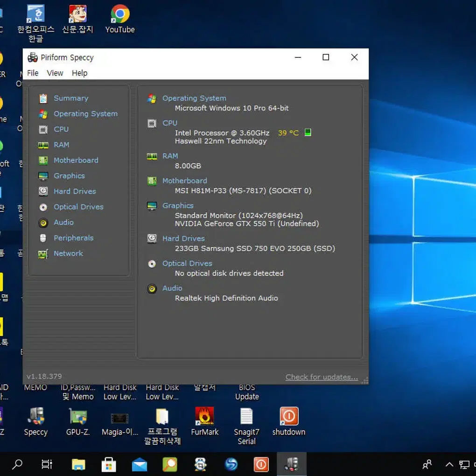
Task: Open File Explorer from the taskbar
Action: pos(78,464)
